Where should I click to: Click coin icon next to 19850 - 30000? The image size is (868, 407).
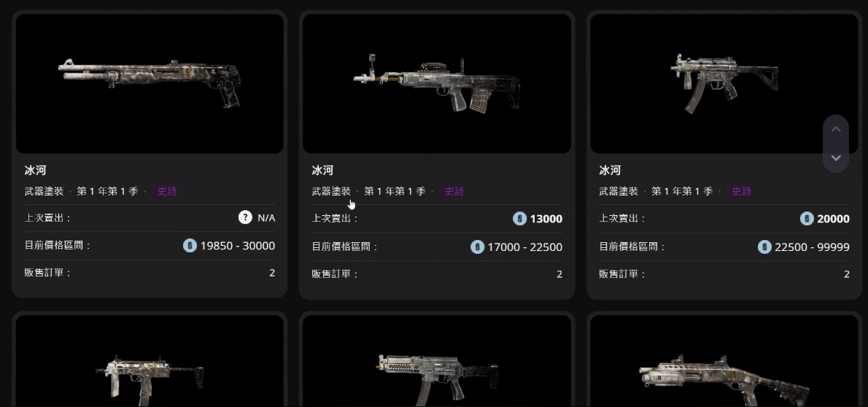pos(190,245)
